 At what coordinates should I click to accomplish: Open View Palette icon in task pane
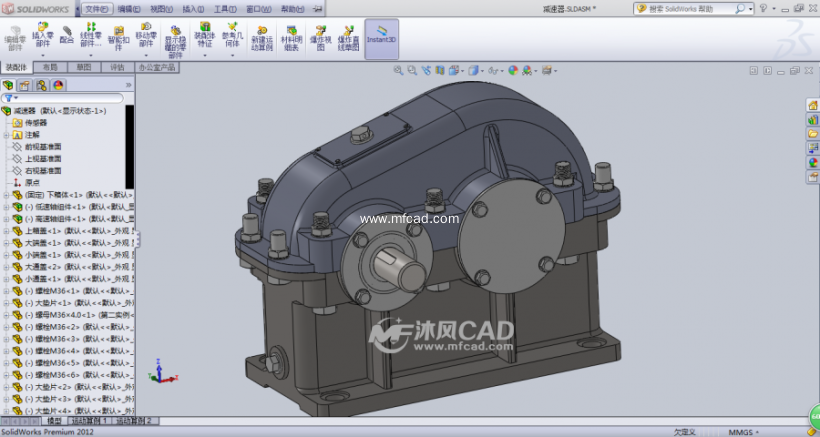pos(813,148)
